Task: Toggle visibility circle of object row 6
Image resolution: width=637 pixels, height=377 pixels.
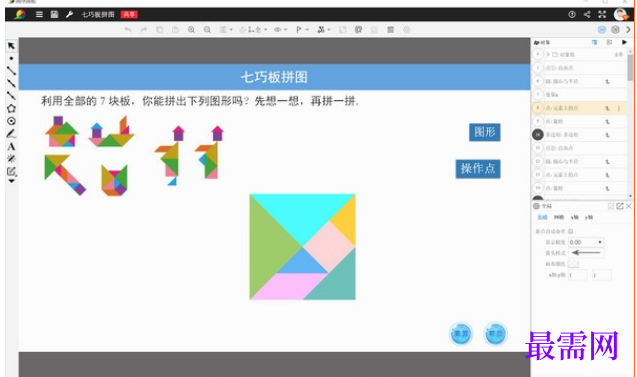Action: [x=538, y=81]
